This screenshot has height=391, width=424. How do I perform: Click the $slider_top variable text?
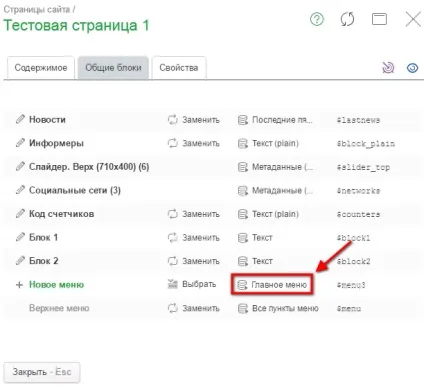coord(363,167)
